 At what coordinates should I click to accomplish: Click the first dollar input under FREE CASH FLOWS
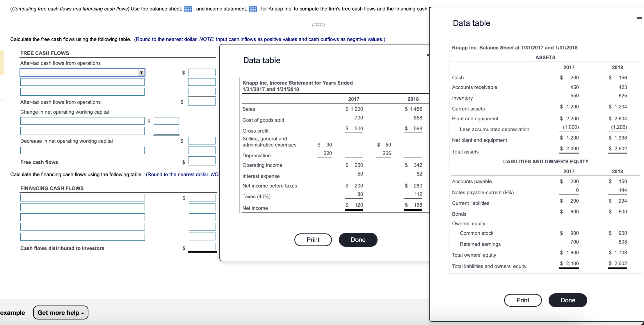click(202, 72)
